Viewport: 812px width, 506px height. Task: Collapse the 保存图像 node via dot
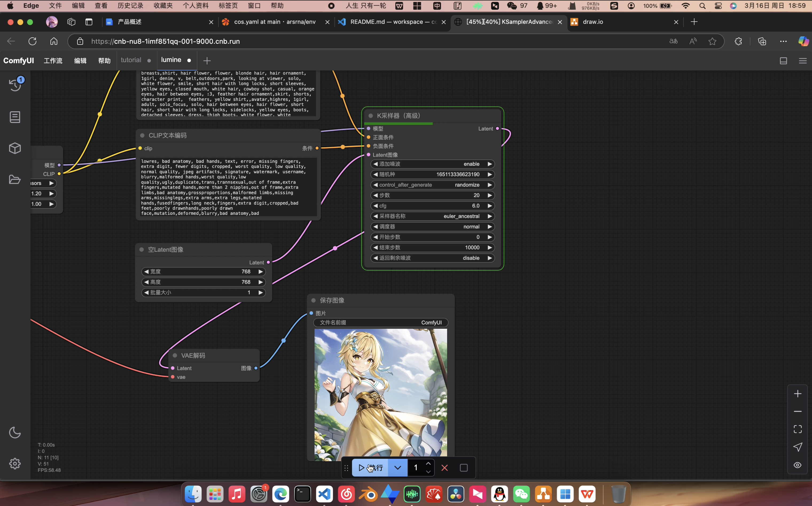[x=313, y=300]
